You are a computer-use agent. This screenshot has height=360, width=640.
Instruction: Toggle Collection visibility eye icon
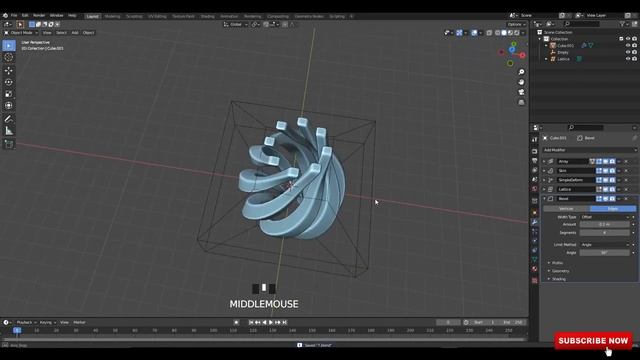(x=628, y=39)
